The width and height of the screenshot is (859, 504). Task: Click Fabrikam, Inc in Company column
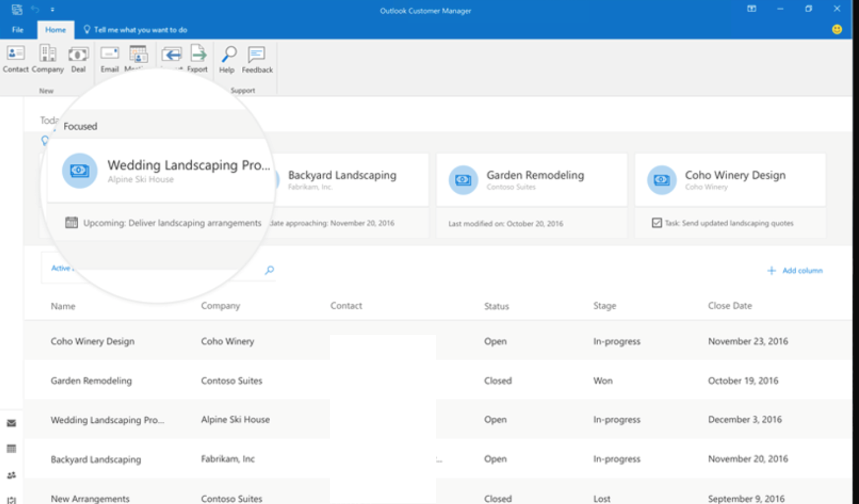227,459
